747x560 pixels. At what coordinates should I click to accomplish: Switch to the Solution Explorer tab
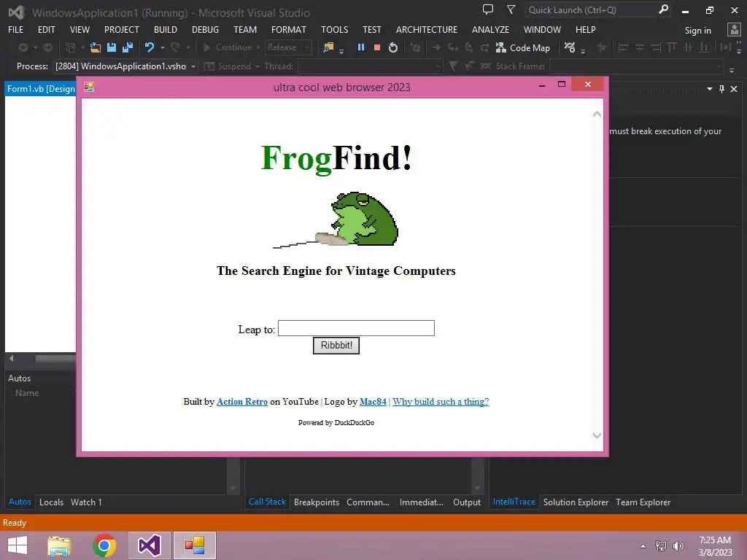click(x=576, y=502)
